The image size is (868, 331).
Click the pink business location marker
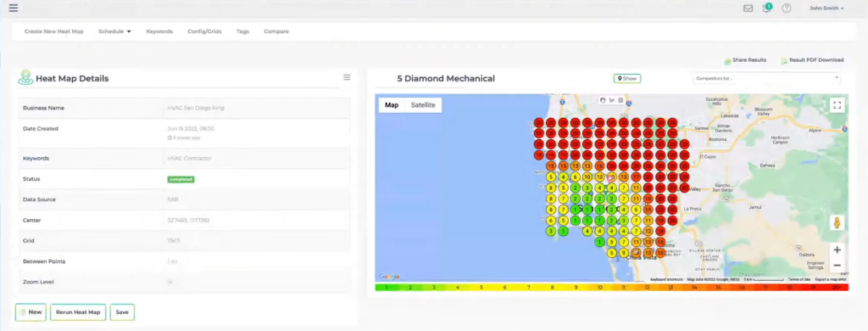610,178
